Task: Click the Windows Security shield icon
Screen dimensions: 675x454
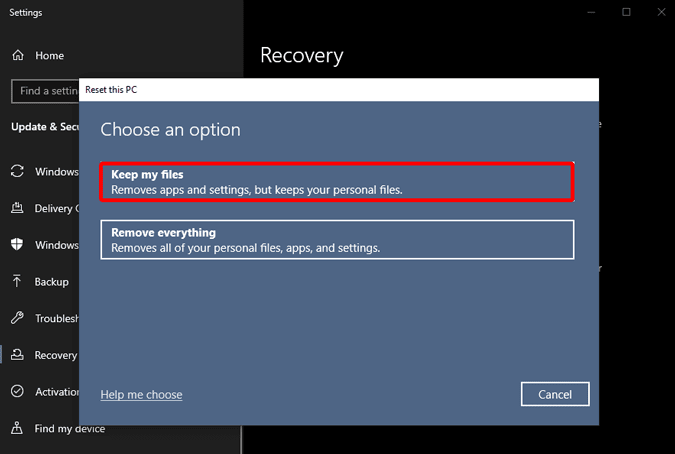Action: pos(17,244)
